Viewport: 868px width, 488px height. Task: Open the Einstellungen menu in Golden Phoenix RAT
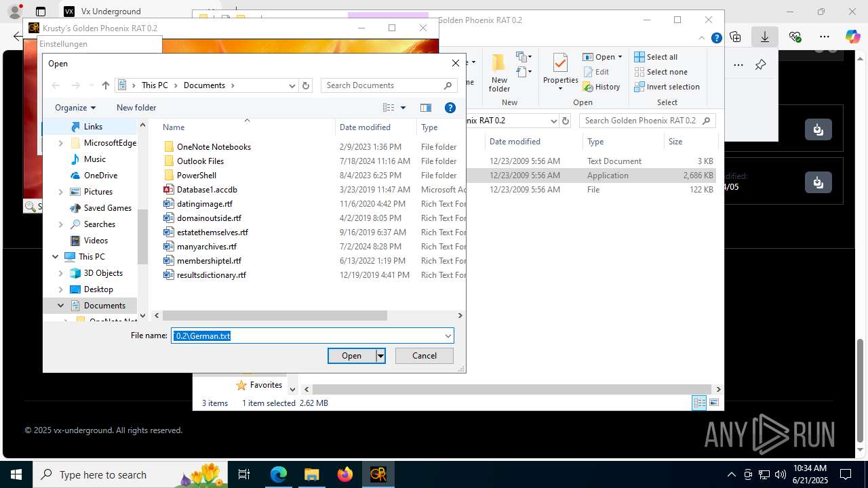point(63,44)
